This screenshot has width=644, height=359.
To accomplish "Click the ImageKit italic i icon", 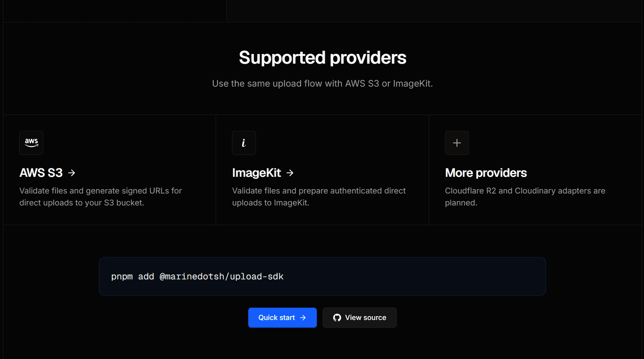I will point(244,143).
